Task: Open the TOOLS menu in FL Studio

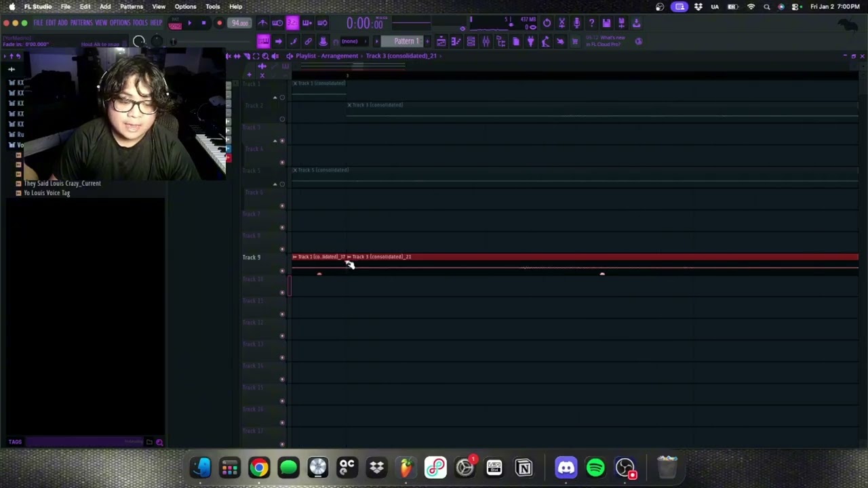Action: pyautogui.click(x=140, y=22)
